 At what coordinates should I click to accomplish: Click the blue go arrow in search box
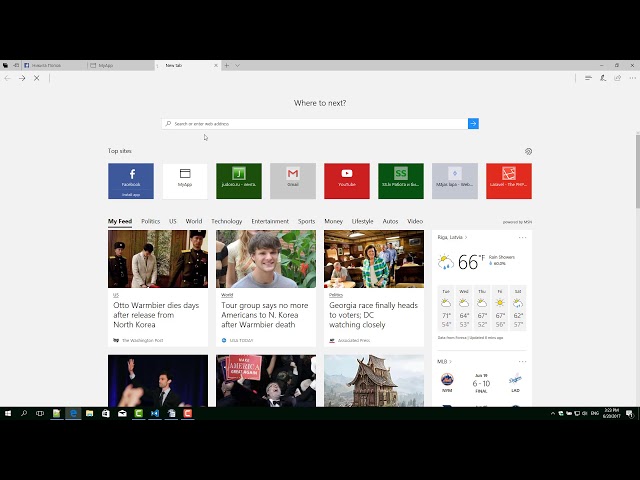point(473,124)
